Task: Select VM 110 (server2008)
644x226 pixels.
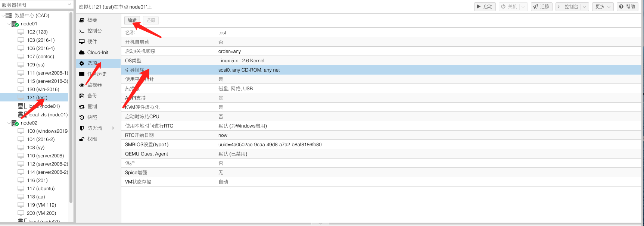Action: click(x=46, y=156)
